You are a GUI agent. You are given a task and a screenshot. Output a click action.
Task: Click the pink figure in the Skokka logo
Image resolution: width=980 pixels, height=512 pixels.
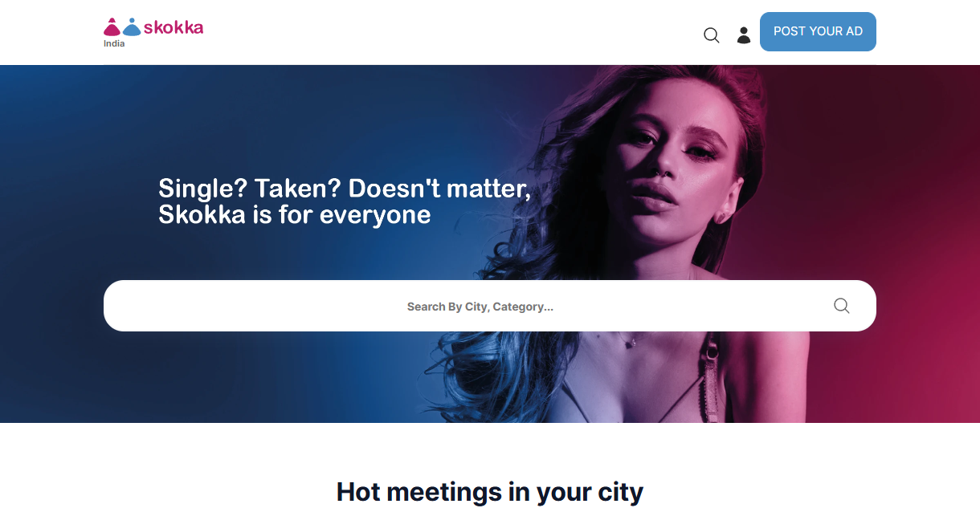pos(112,27)
